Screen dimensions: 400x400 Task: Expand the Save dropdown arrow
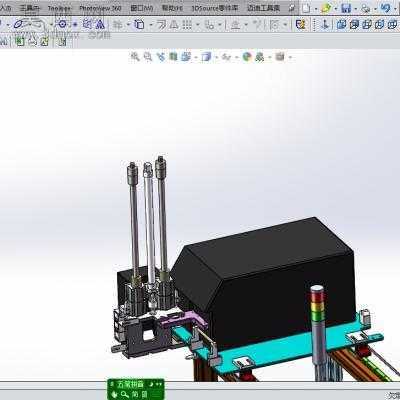pos(356,9)
